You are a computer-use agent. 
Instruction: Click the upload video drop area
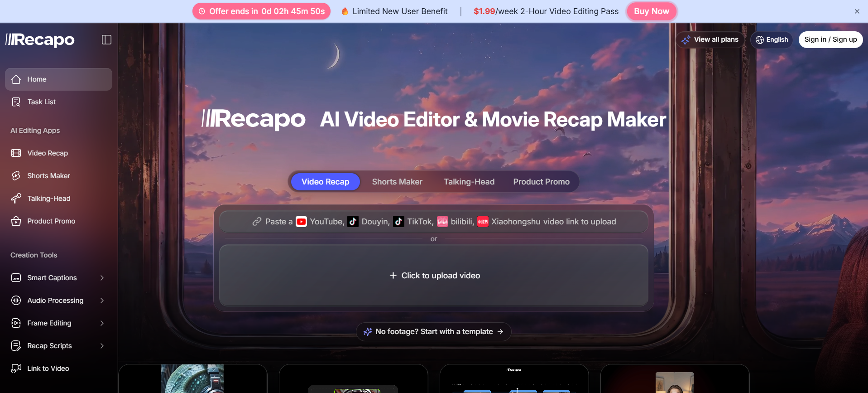coord(434,276)
